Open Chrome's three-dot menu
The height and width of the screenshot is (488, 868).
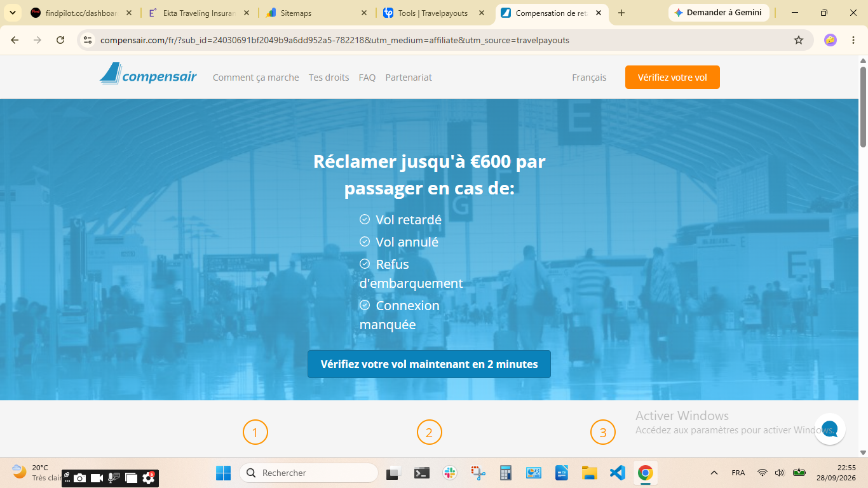tap(852, 40)
